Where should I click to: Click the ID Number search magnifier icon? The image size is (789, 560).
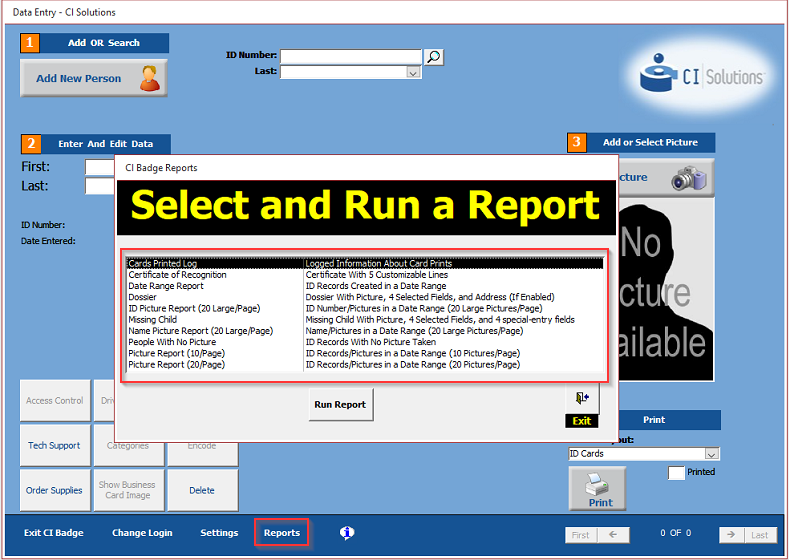pyautogui.click(x=434, y=57)
